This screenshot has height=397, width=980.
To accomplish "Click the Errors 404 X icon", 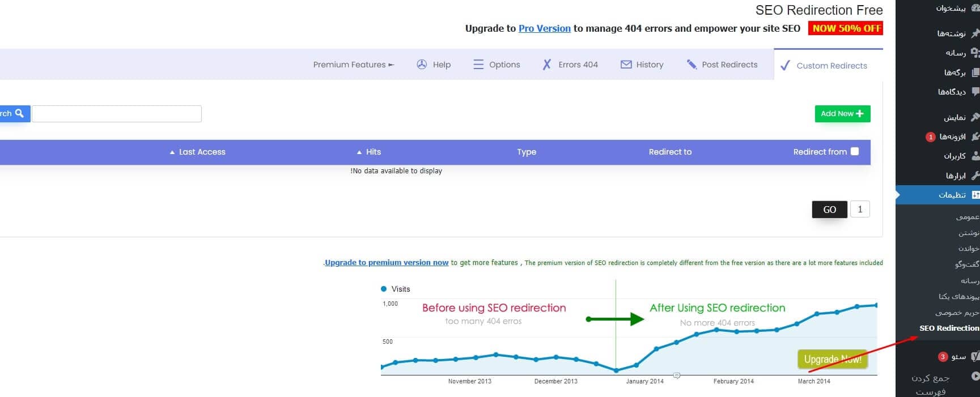I will [546, 65].
